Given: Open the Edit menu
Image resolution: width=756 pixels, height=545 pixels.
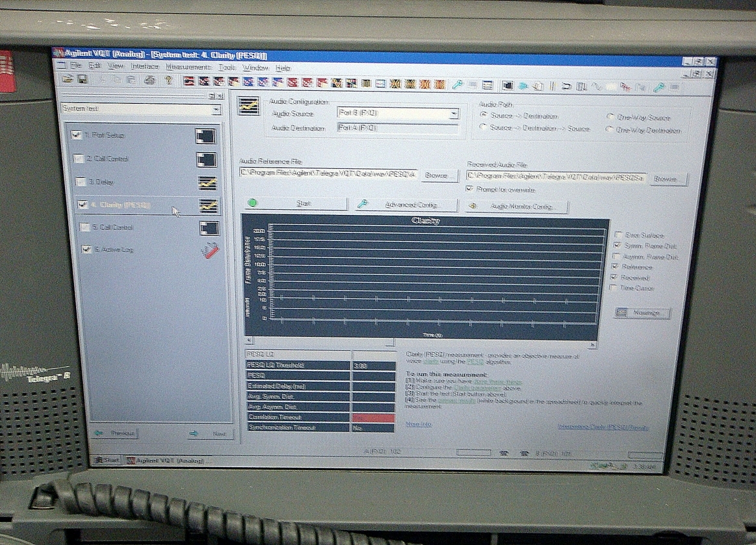Looking at the screenshot, I should click(94, 66).
